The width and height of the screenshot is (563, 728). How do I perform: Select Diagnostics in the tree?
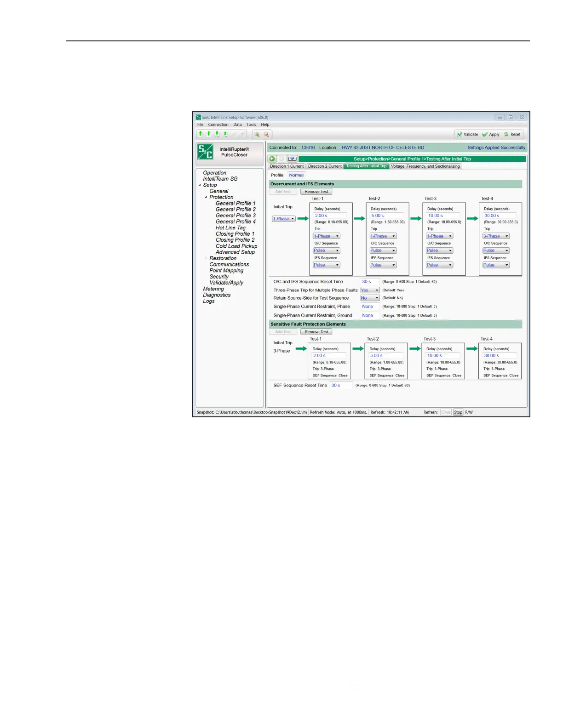click(x=217, y=295)
